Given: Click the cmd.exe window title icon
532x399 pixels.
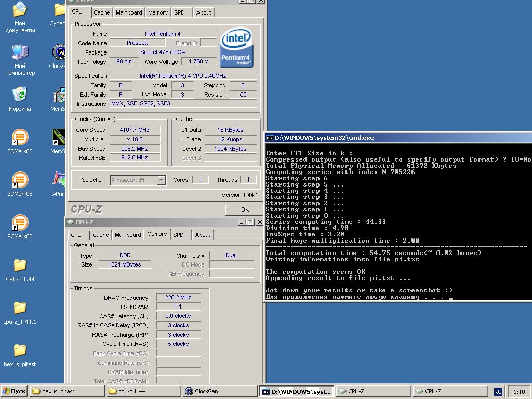Looking at the screenshot, I should pyautogui.click(x=270, y=138).
